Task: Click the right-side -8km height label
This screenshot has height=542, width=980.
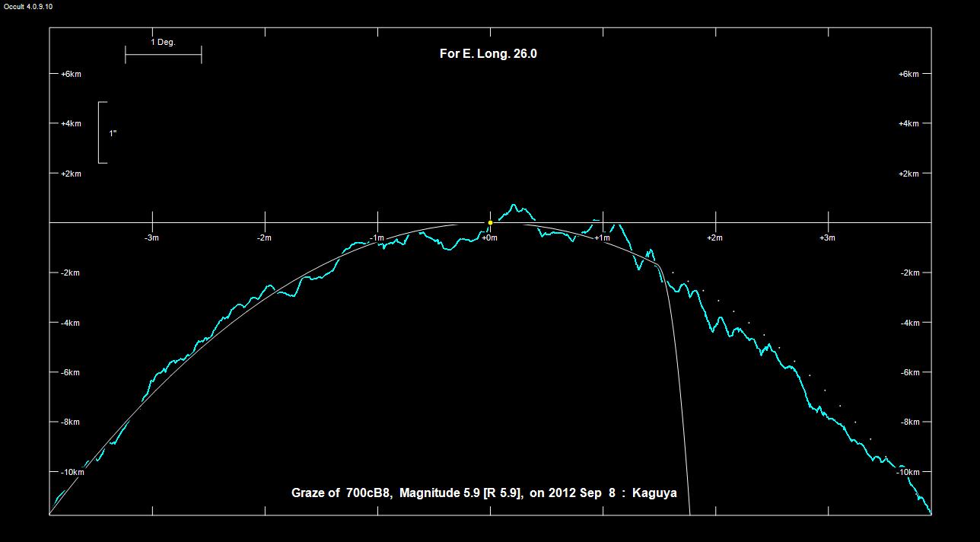Action: click(908, 422)
